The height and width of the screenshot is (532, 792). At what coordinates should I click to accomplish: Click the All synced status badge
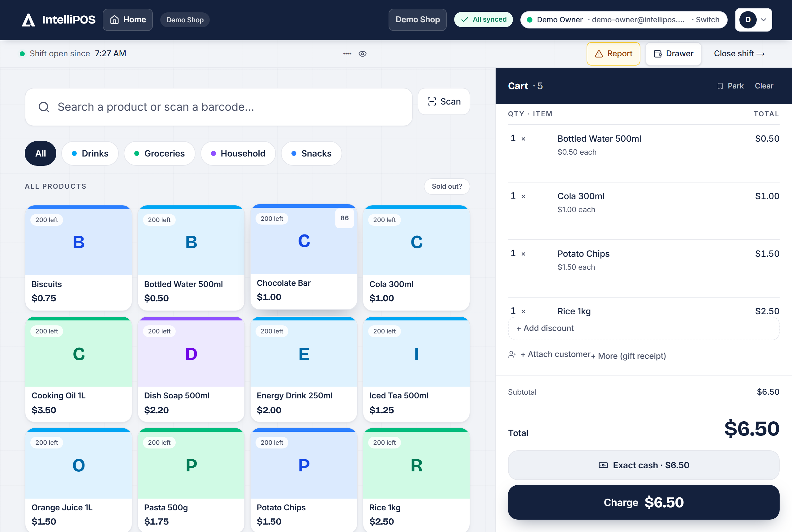[x=483, y=20]
